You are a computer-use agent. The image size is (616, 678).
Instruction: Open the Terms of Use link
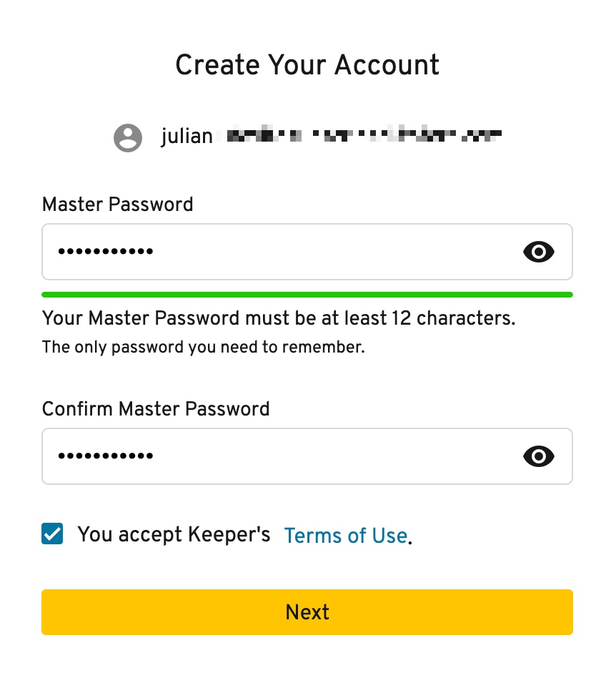346,535
